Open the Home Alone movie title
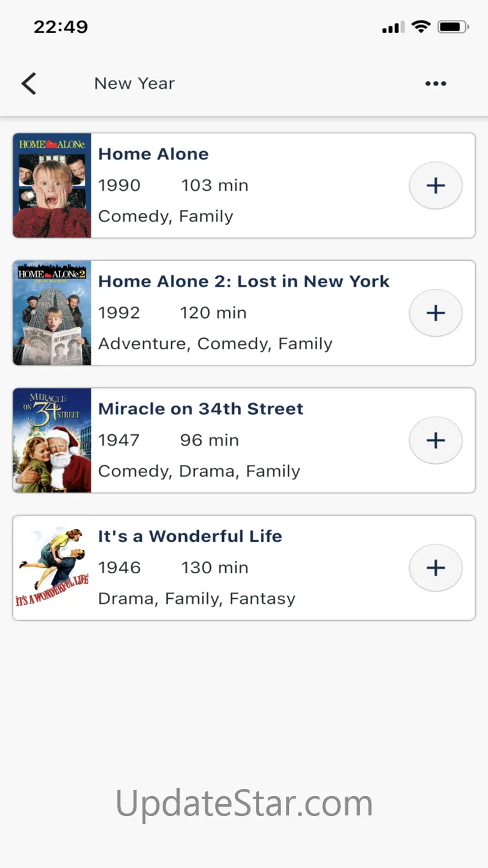Screen dimensions: 488x868 pyautogui.click(x=153, y=154)
